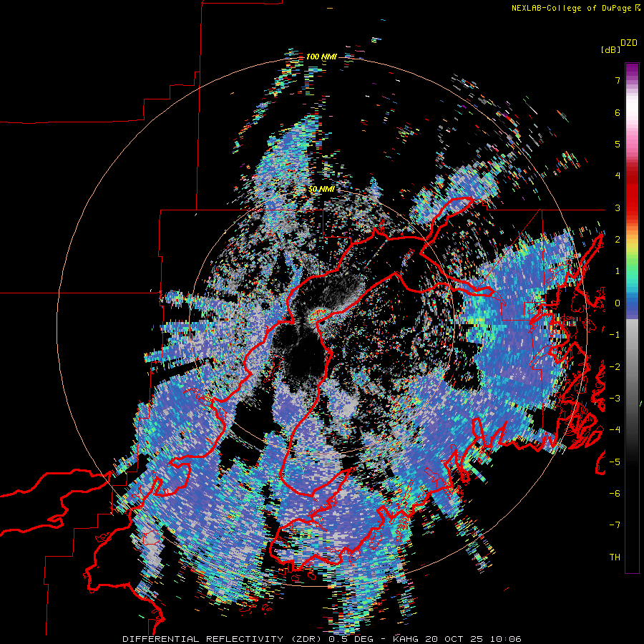Click the [dB] units label

(610, 49)
